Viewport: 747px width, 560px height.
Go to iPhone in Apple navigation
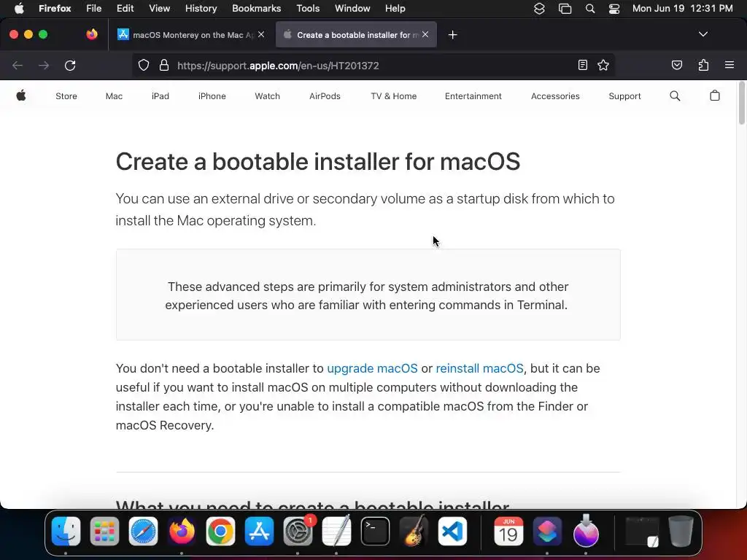(x=212, y=96)
